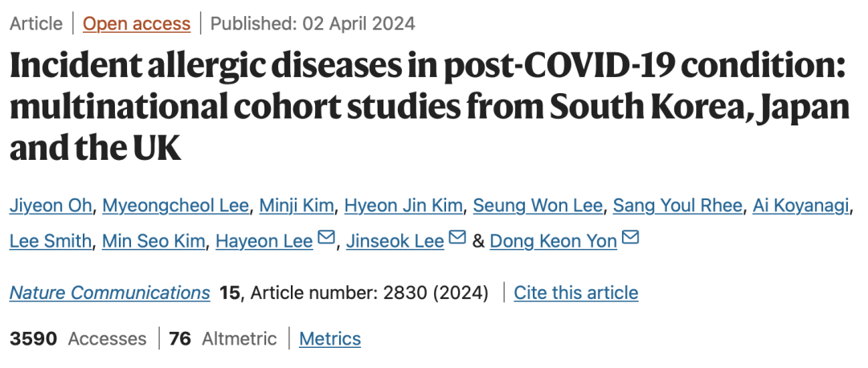
Task: Open the Open access link
Action: pyautogui.click(x=137, y=23)
